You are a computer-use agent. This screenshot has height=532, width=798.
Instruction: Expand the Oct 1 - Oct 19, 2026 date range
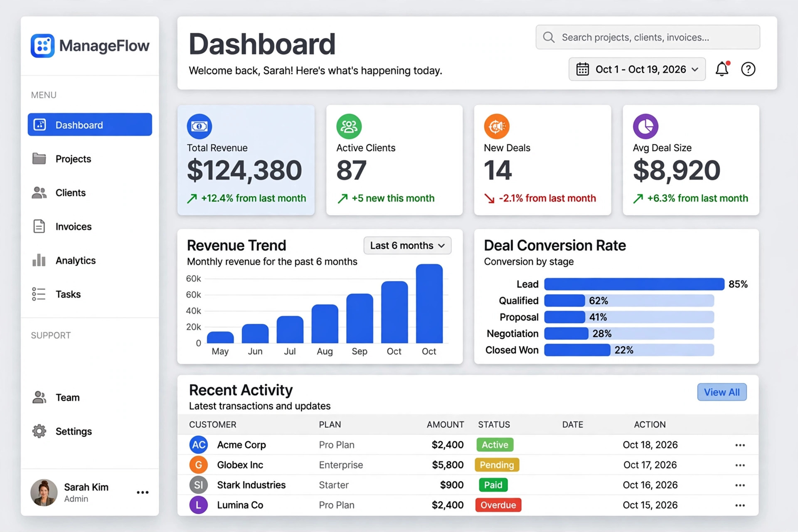click(637, 69)
